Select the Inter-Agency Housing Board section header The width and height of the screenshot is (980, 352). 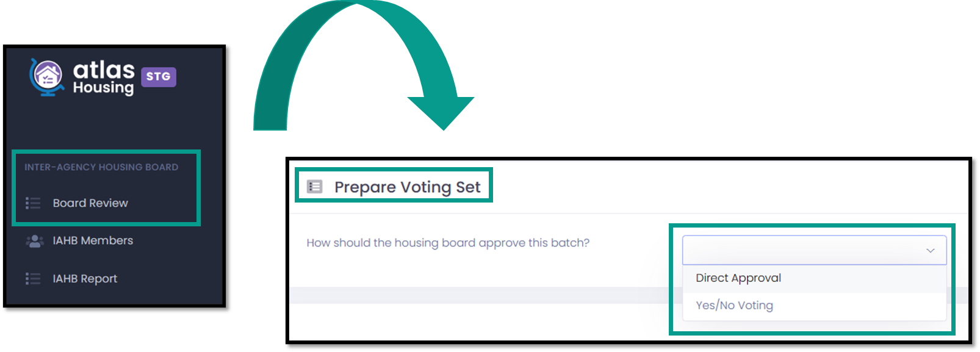(x=101, y=167)
